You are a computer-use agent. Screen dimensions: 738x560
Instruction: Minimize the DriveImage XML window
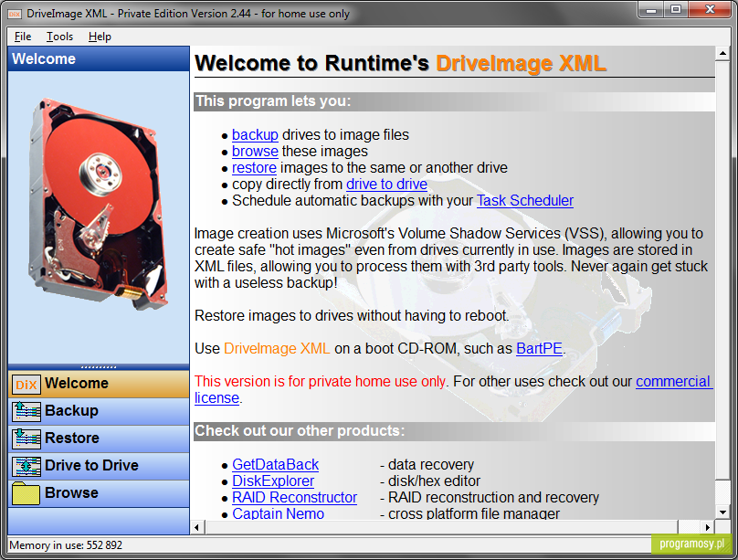pos(651,10)
